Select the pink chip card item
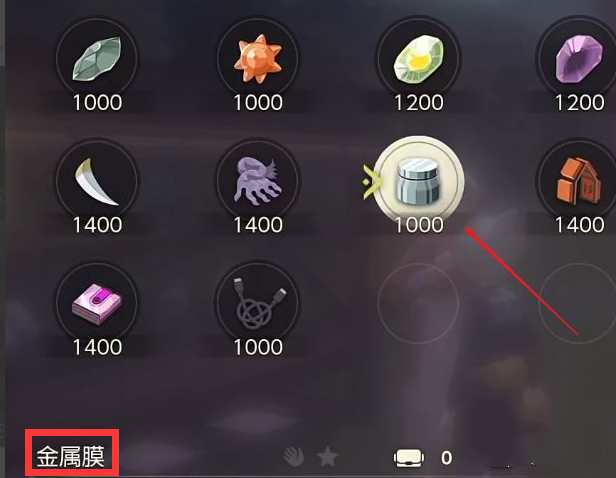Screen dimensions: 616x478 (x=97, y=303)
